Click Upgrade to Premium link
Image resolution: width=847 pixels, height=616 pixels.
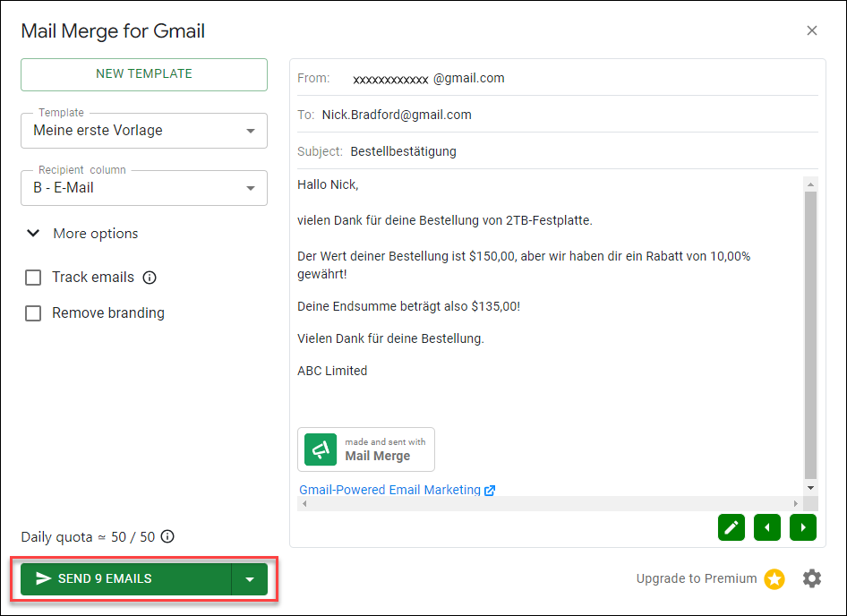(697, 578)
